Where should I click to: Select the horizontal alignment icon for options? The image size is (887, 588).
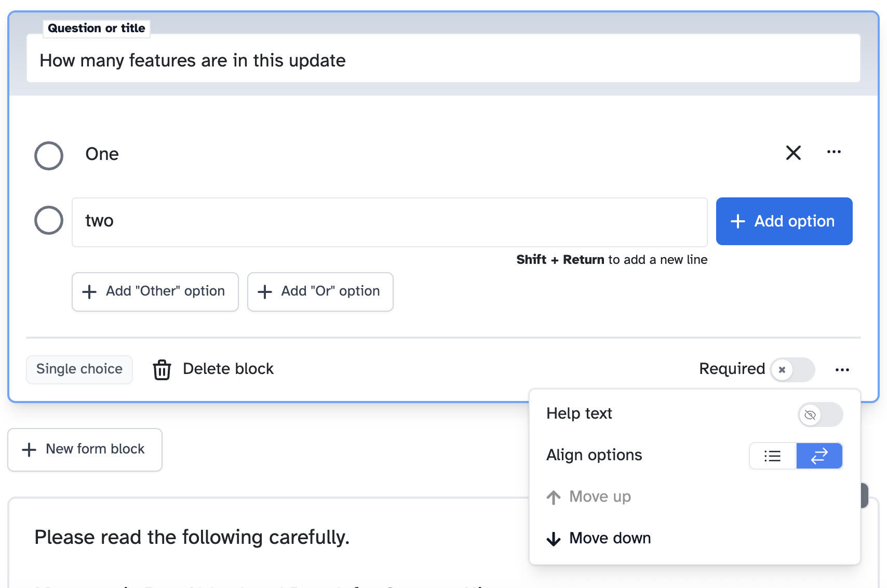pos(819,456)
